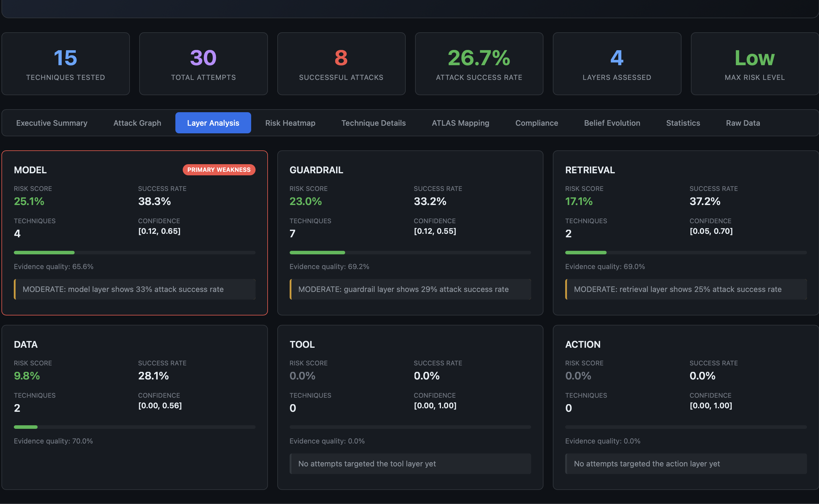Click the evidence quality bar on DATA card
819x504 pixels.
pyautogui.click(x=134, y=427)
